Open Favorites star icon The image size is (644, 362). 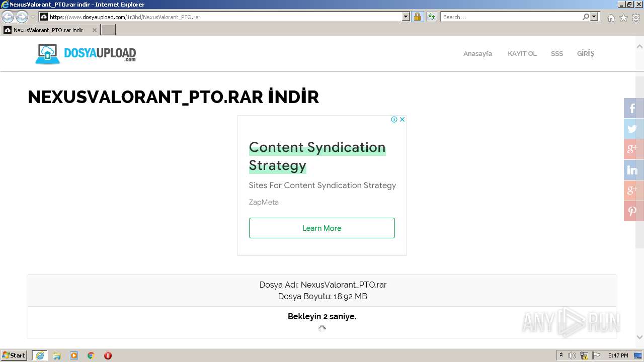(x=623, y=18)
